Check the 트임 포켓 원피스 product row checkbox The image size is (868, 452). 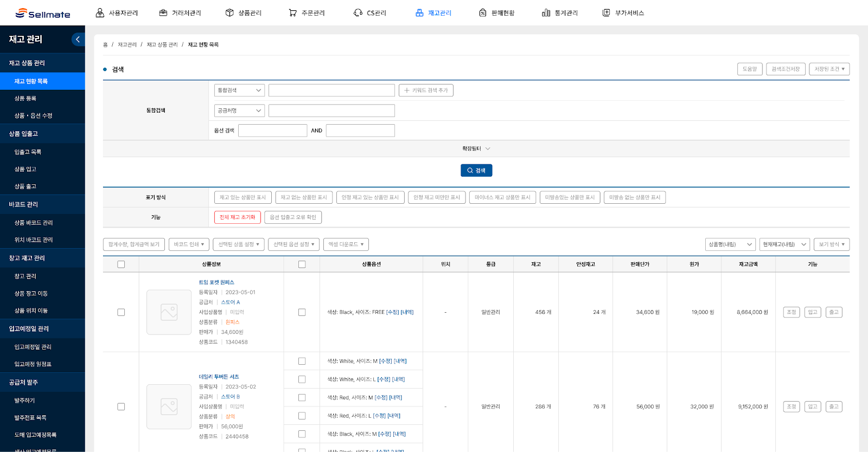pos(121,312)
